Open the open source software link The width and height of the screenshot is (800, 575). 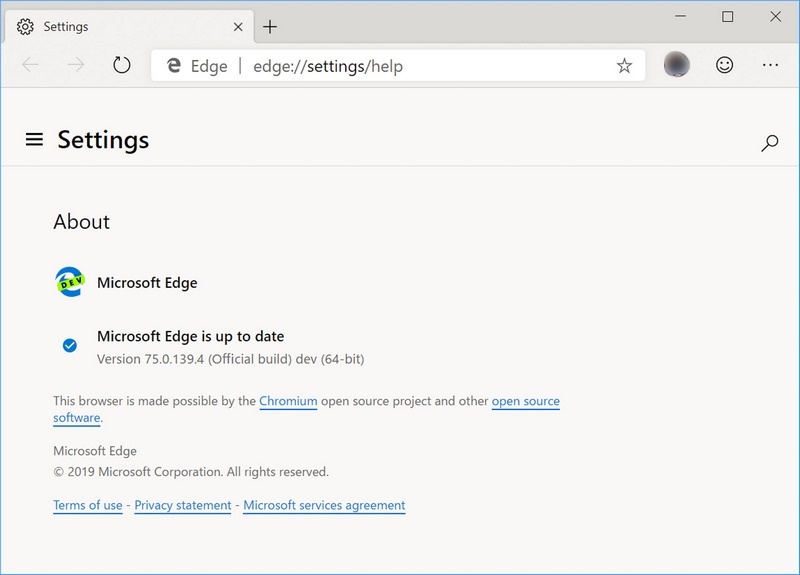point(526,401)
